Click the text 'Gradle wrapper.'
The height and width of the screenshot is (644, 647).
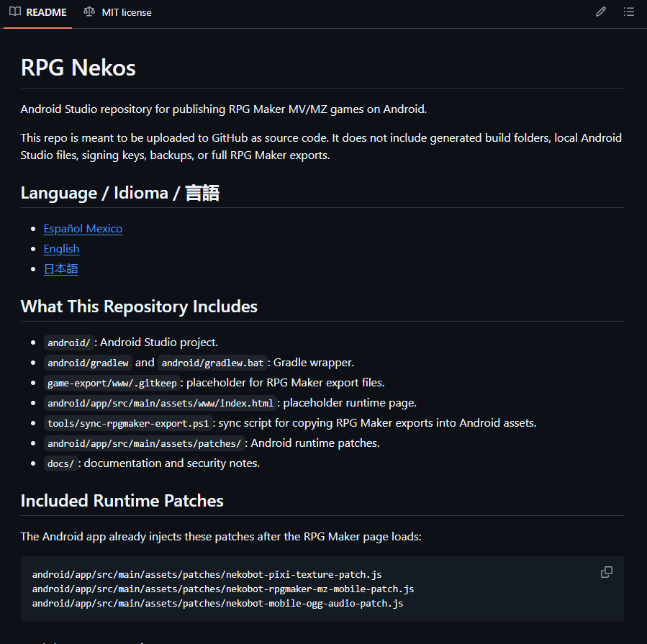[x=314, y=363]
